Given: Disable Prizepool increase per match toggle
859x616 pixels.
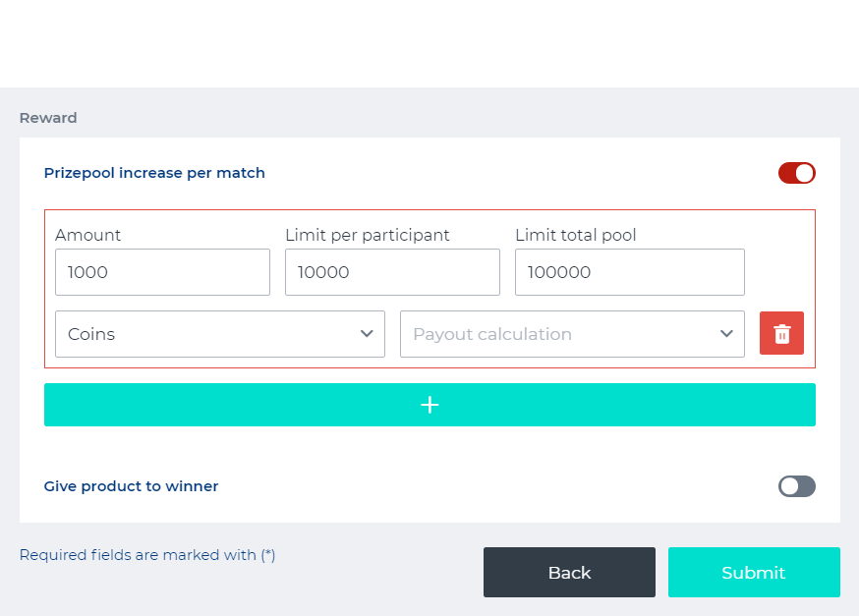Looking at the screenshot, I should [x=796, y=173].
